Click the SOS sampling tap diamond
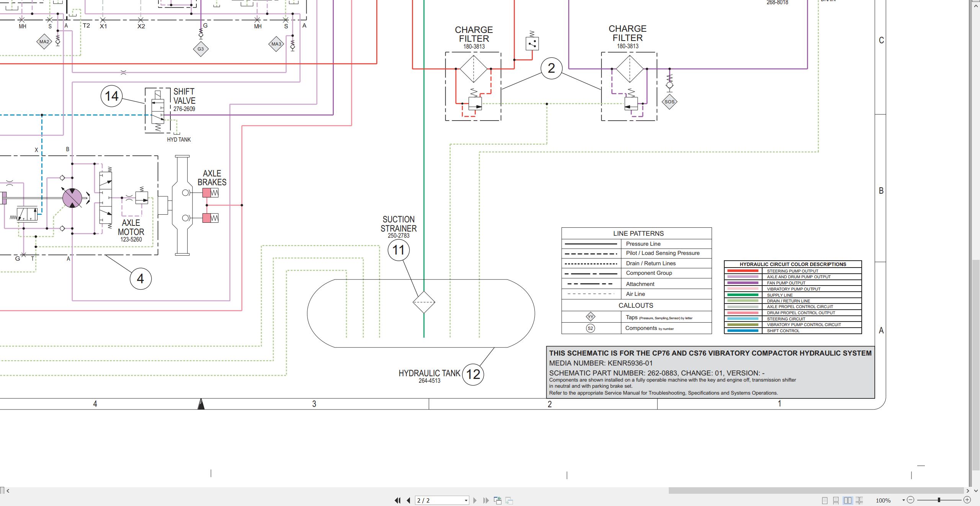The image size is (980, 506). [670, 101]
